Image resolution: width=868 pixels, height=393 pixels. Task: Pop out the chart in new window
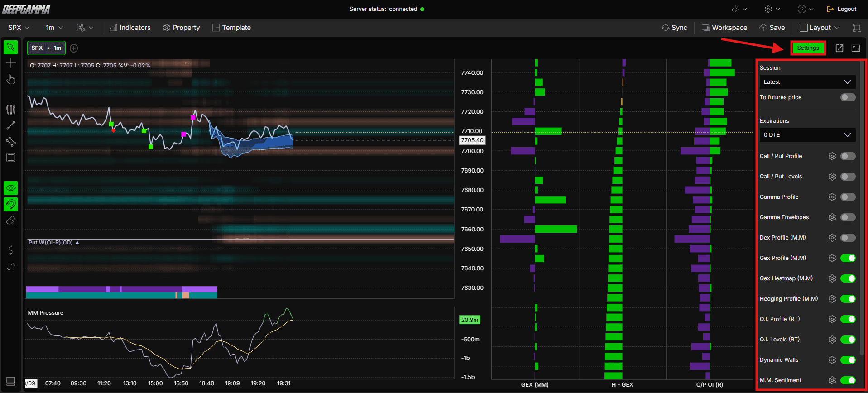click(839, 48)
